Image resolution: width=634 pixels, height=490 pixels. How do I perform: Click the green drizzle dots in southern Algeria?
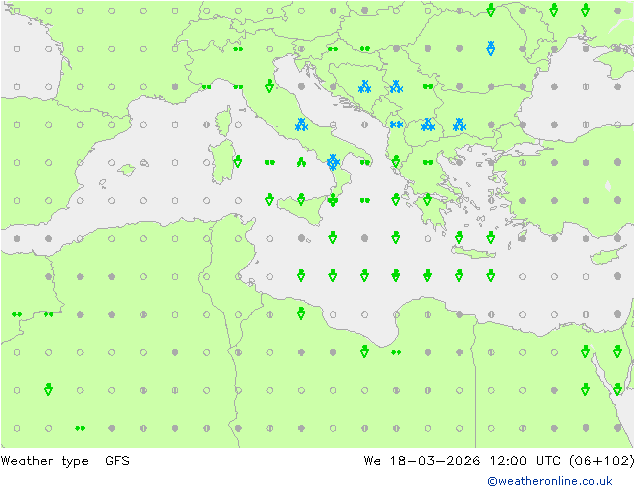coord(80,428)
